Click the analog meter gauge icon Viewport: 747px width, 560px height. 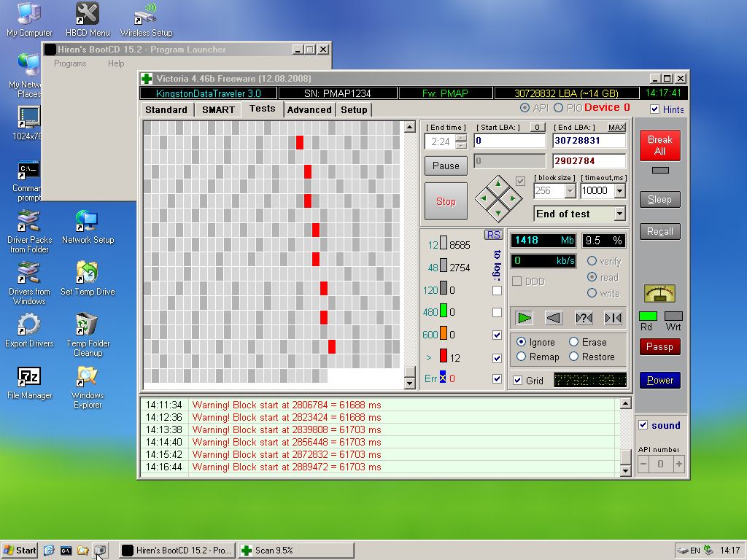pyautogui.click(x=659, y=293)
